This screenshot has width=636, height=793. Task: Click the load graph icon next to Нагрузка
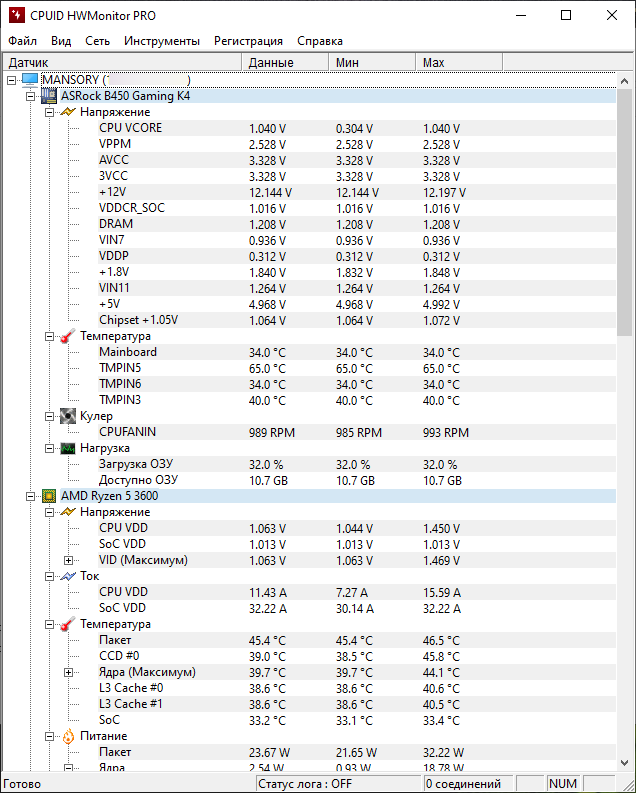68,448
